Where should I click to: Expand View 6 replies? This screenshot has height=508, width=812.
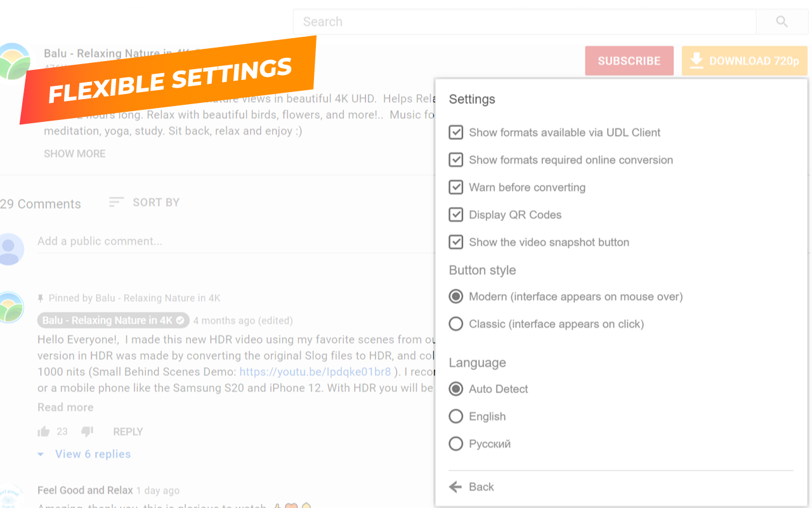(93, 454)
